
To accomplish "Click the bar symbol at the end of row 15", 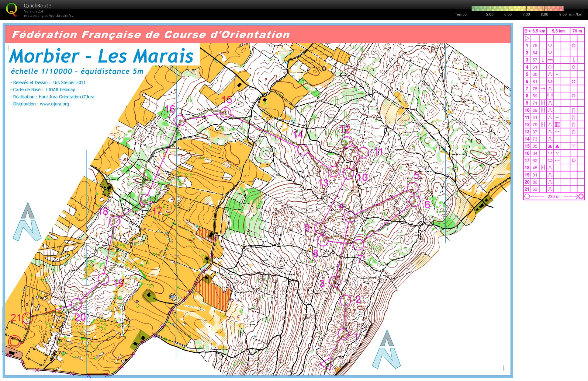I will coord(574,146).
